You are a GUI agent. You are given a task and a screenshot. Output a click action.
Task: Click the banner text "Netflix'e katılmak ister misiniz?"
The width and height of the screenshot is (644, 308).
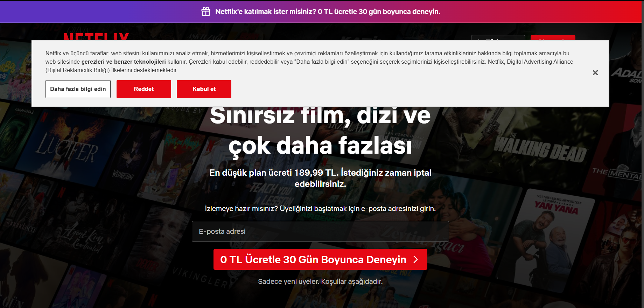266,12
